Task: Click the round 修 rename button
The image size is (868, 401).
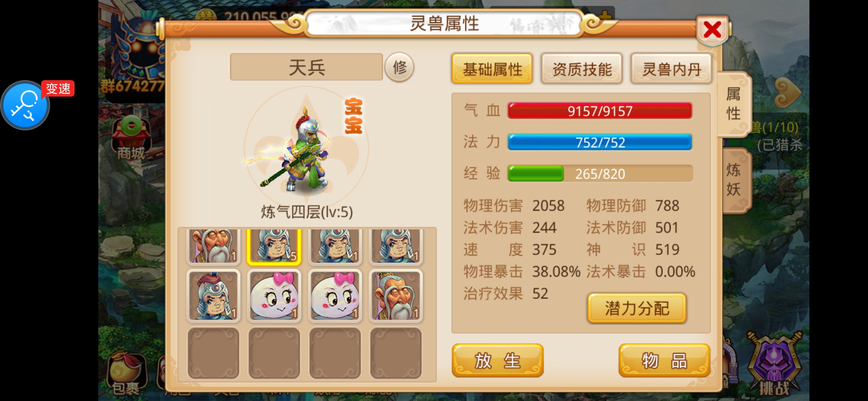Action: point(400,67)
